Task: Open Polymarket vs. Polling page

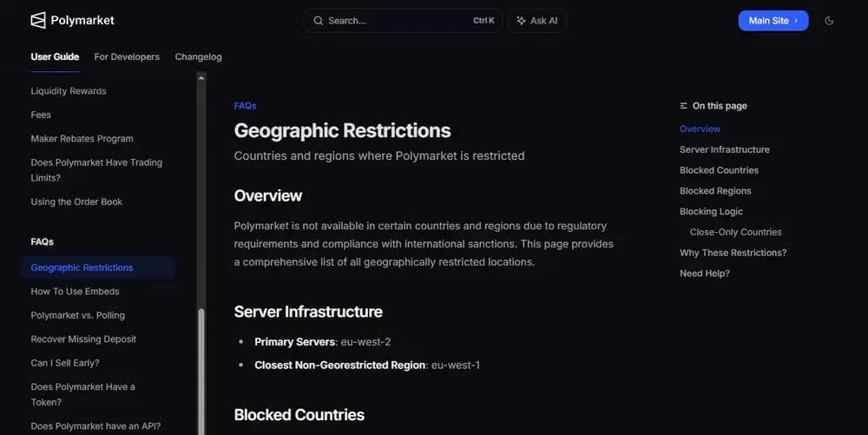Action: (77, 315)
